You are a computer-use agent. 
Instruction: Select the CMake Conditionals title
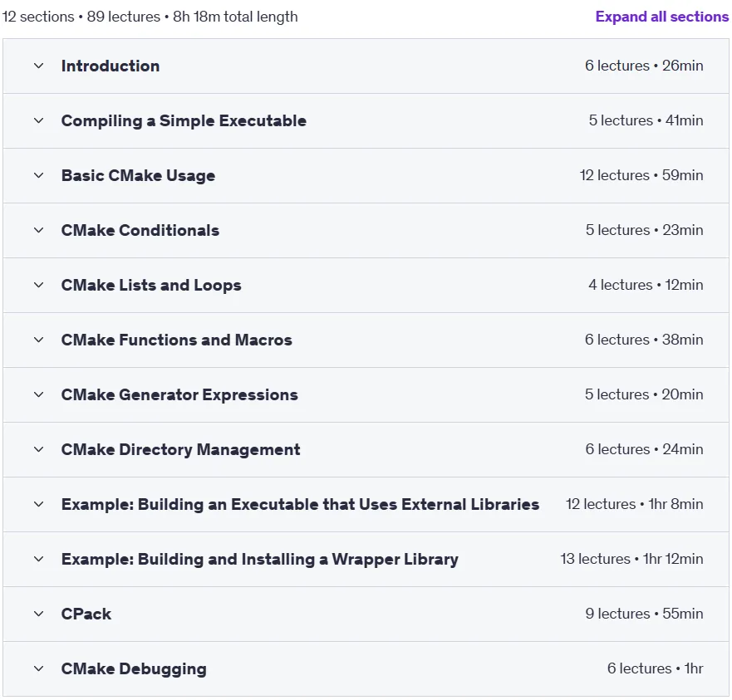[x=140, y=230]
